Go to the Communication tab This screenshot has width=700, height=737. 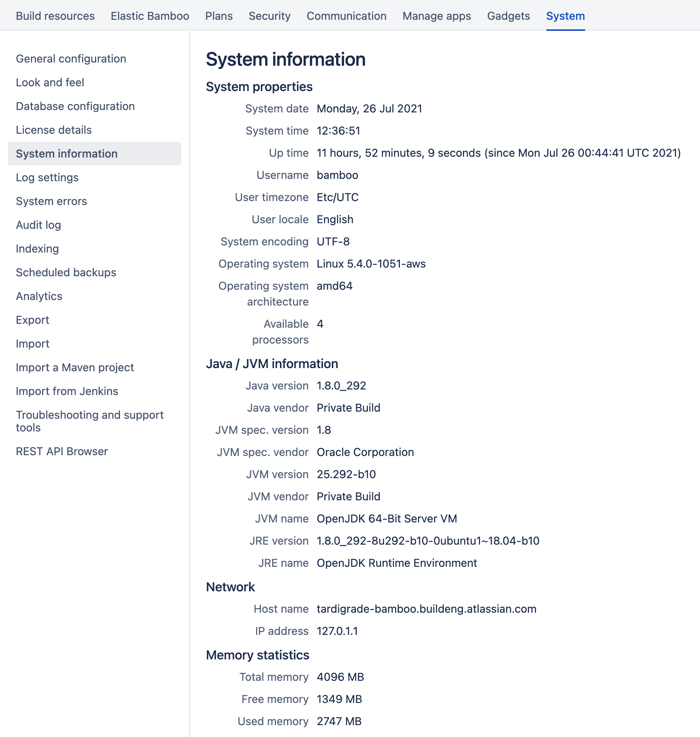(x=346, y=16)
